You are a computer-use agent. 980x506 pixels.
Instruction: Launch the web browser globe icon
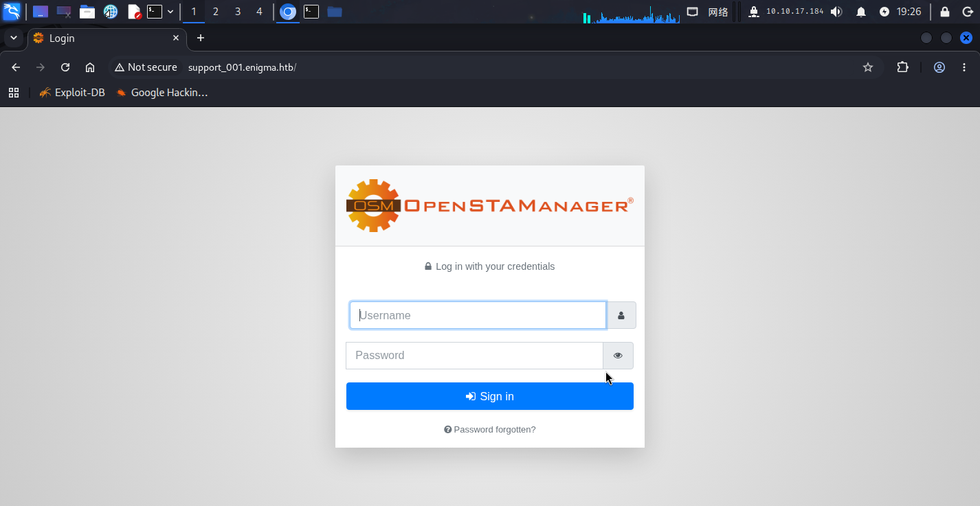[110, 12]
